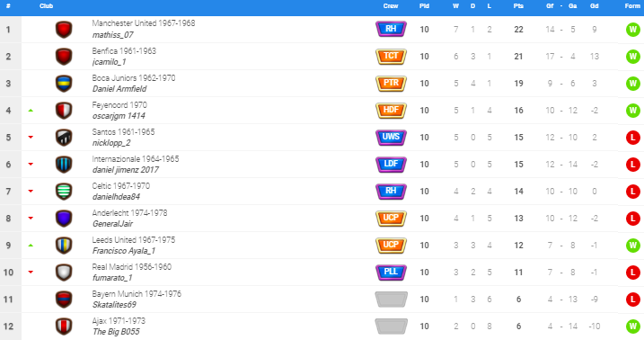Viewport: 644px width, 340px height.
Task: Click the empty crew badge for Ajax
Action: [x=391, y=326]
